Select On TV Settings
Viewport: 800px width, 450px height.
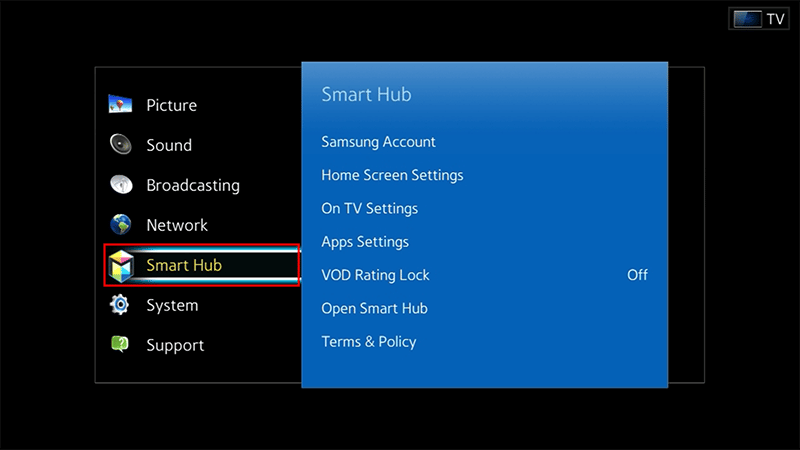click(x=369, y=208)
